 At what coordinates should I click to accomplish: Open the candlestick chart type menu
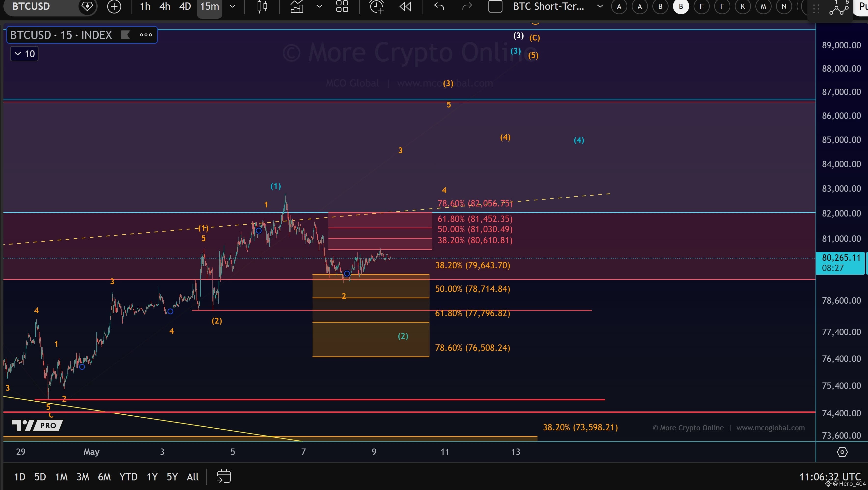pyautogui.click(x=262, y=6)
